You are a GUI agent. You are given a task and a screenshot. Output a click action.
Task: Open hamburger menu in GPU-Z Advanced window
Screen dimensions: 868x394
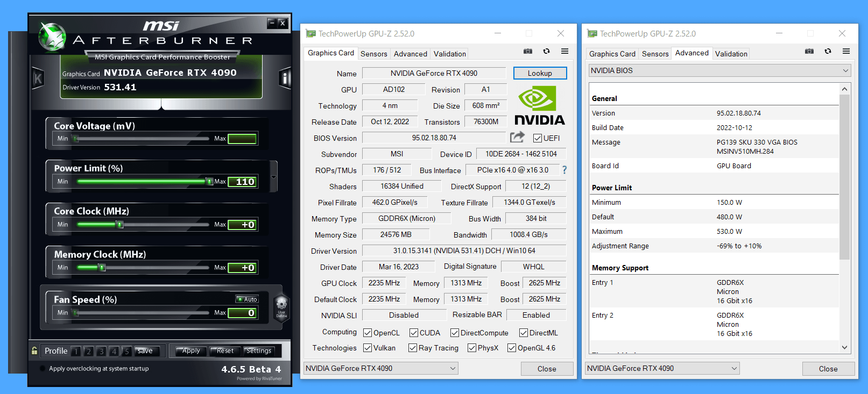pyautogui.click(x=846, y=51)
